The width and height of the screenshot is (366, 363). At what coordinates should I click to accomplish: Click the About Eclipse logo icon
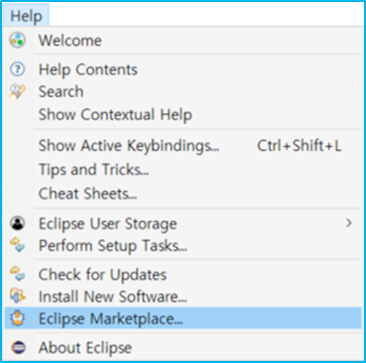pyautogui.click(x=17, y=347)
